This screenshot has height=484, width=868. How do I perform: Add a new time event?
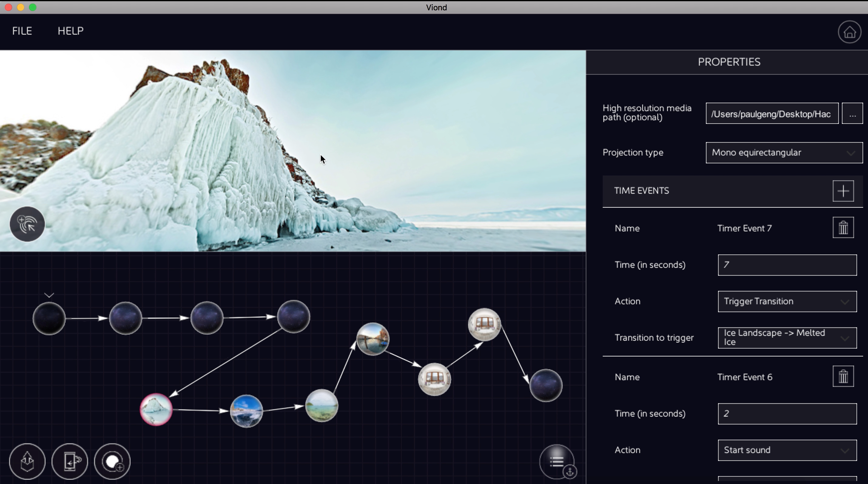(x=843, y=191)
